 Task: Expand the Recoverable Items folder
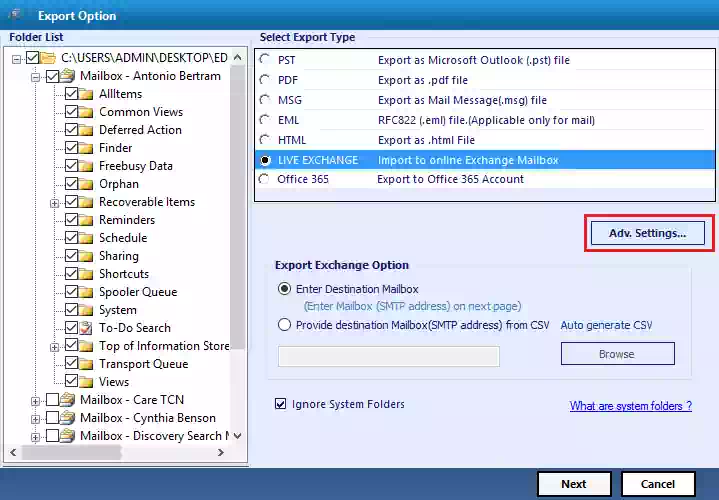click(x=54, y=203)
